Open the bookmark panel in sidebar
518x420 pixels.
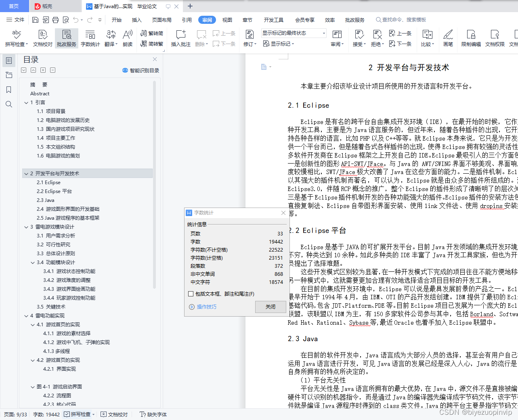pos(9,90)
